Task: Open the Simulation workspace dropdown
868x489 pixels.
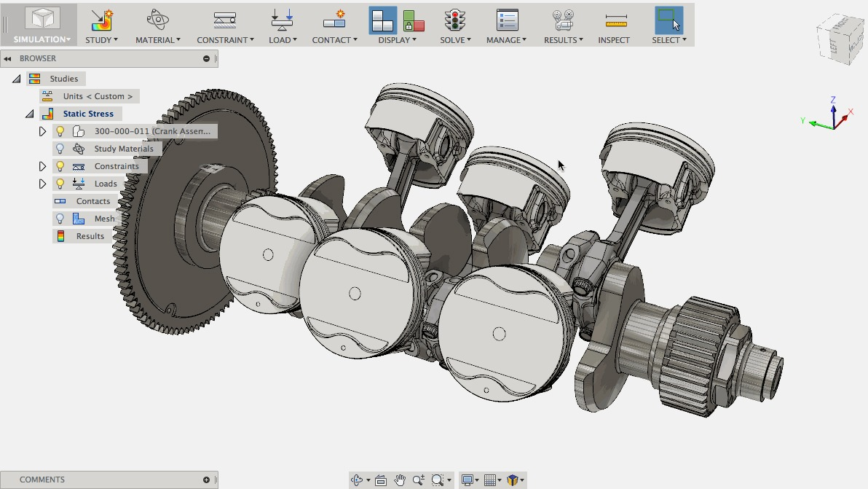Action: pos(42,39)
